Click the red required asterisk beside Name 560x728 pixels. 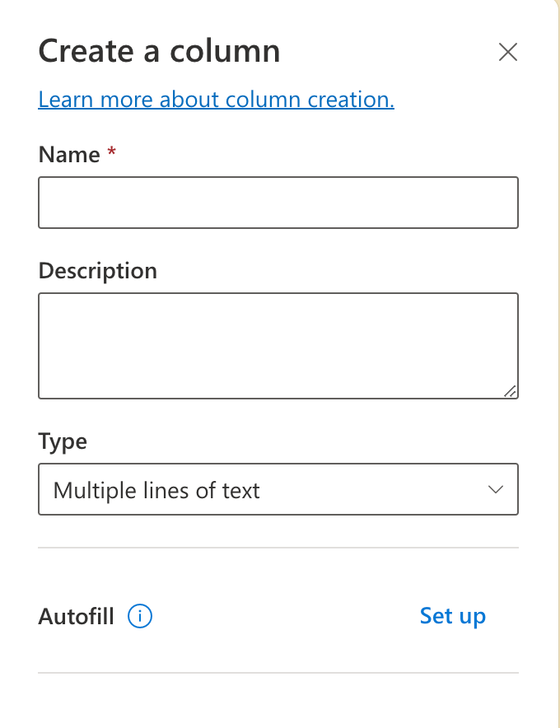[x=112, y=152]
